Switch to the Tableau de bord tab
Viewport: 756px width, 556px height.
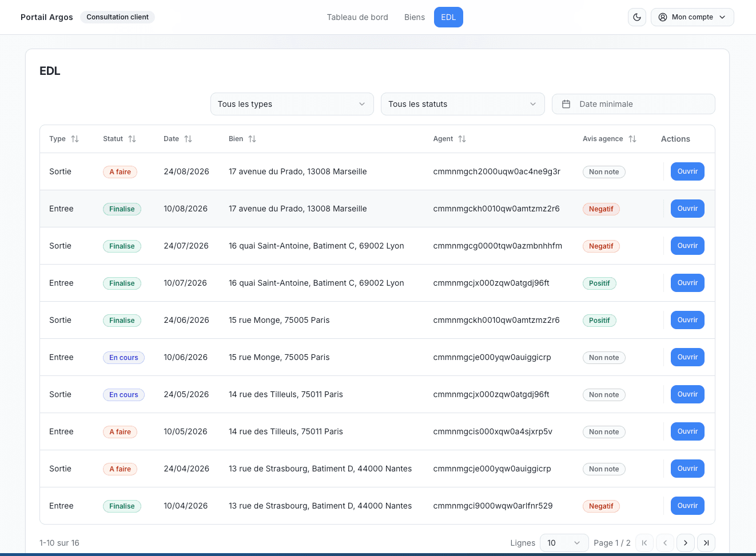tap(357, 17)
